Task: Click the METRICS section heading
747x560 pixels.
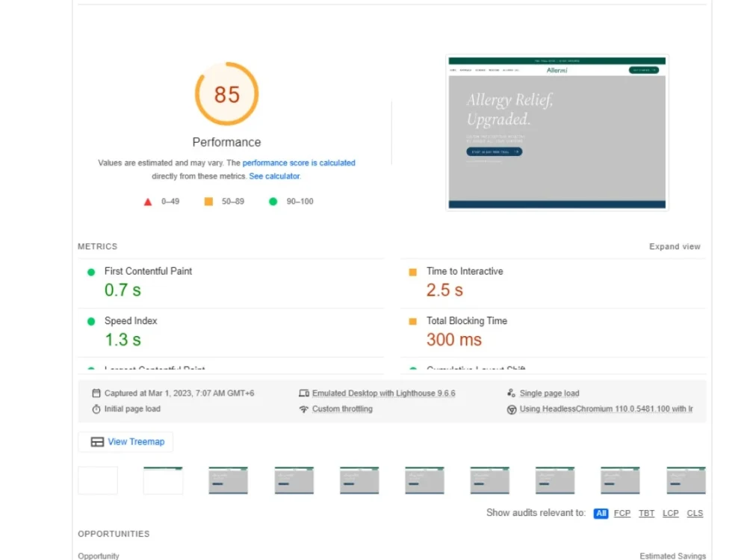Action: click(x=97, y=246)
